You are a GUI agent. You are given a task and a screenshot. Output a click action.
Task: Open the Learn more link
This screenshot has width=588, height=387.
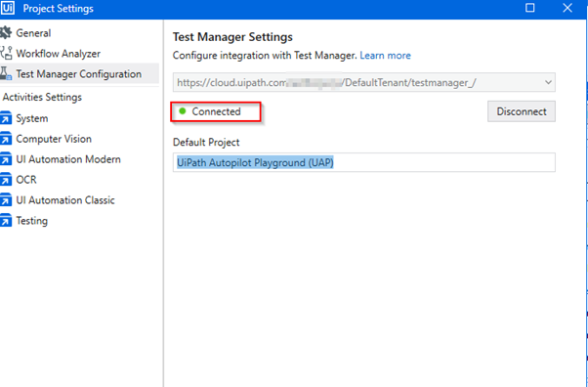385,56
